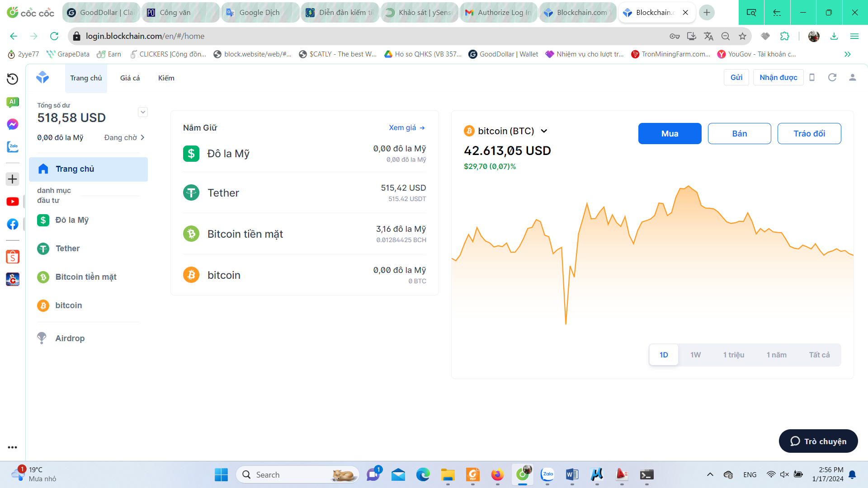Open Zalo in browser sidebar
This screenshot has height=488, width=868.
point(13,147)
